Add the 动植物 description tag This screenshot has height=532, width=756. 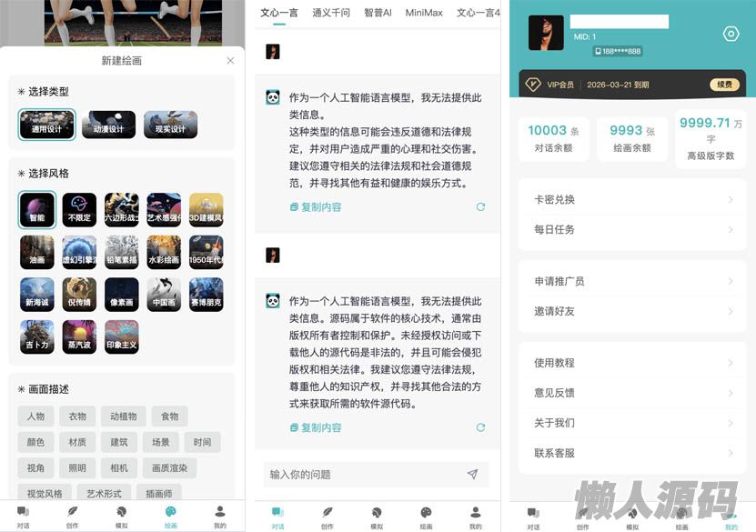(x=124, y=417)
